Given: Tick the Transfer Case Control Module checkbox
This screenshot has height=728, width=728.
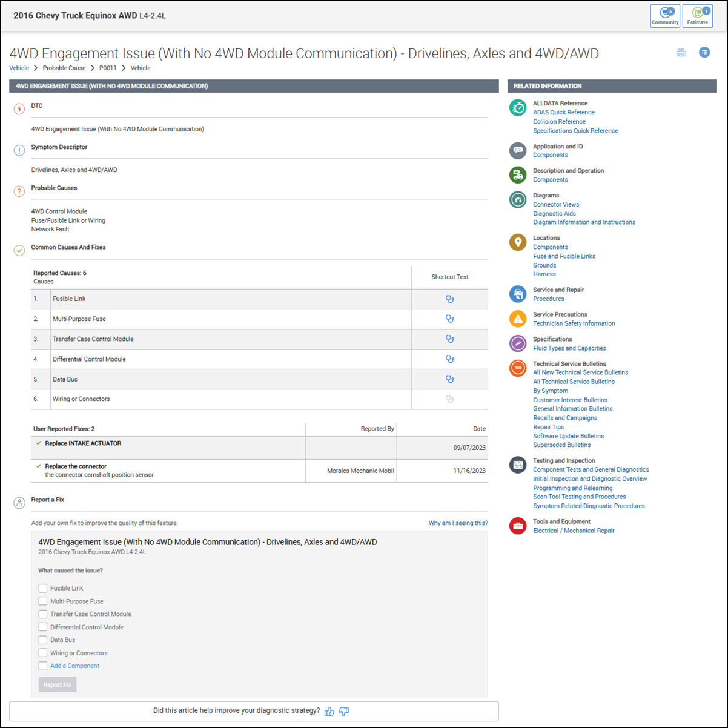Looking at the screenshot, I should coord(43,614).
